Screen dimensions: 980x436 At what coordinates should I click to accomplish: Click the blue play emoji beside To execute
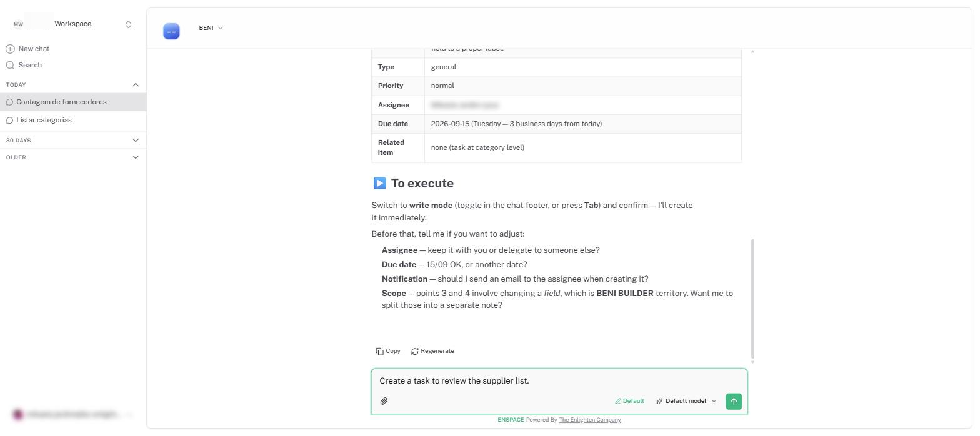click(x=379, y=183)
